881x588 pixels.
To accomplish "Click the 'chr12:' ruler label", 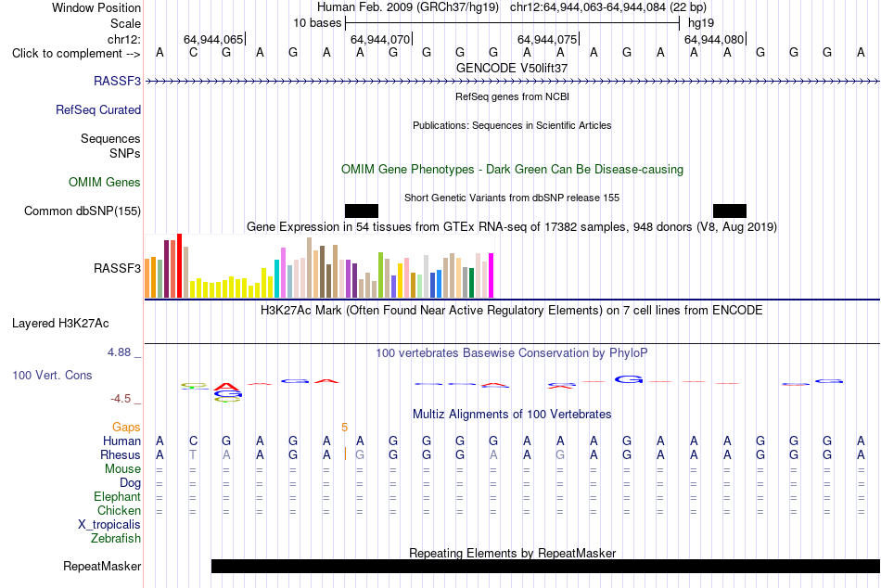I will 124,39.
